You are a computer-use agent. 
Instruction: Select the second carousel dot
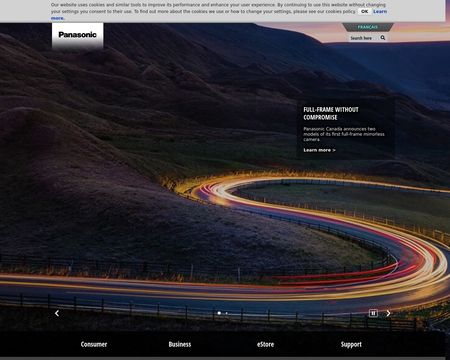pos(227,313)
